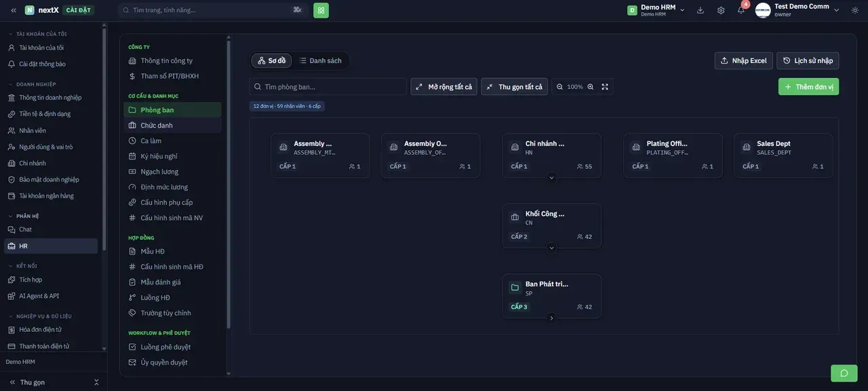
Task: Open Luồng phê duyệt workflow settings
Action: pos(172,347)
